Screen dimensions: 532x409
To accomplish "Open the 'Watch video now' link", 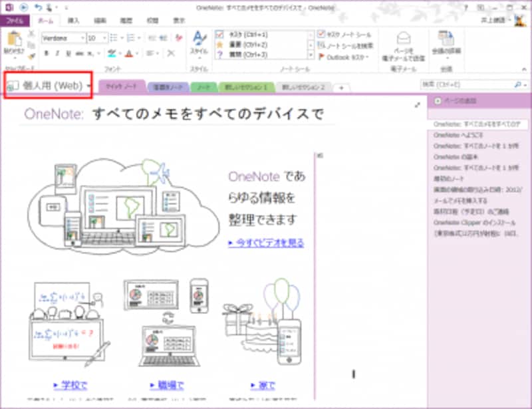I will tap(266, 243).
